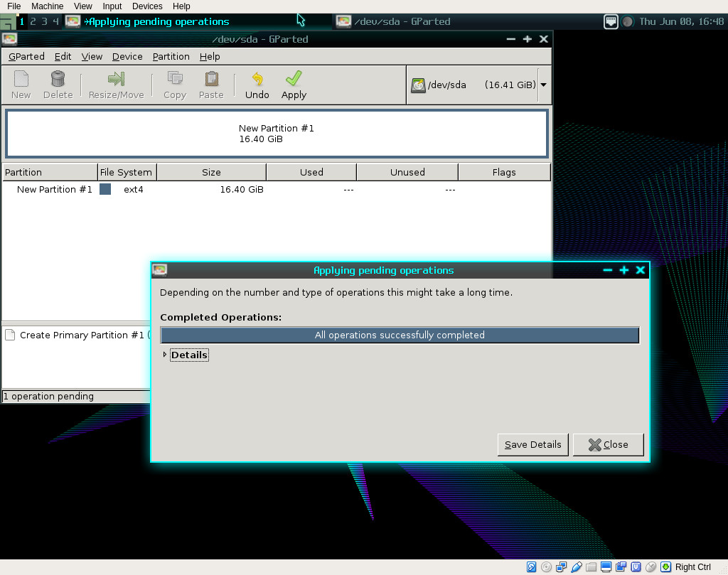Open the /dev/sda device dropdown
The height and width of the screenshot is (575, 728).
pos(543,85)
